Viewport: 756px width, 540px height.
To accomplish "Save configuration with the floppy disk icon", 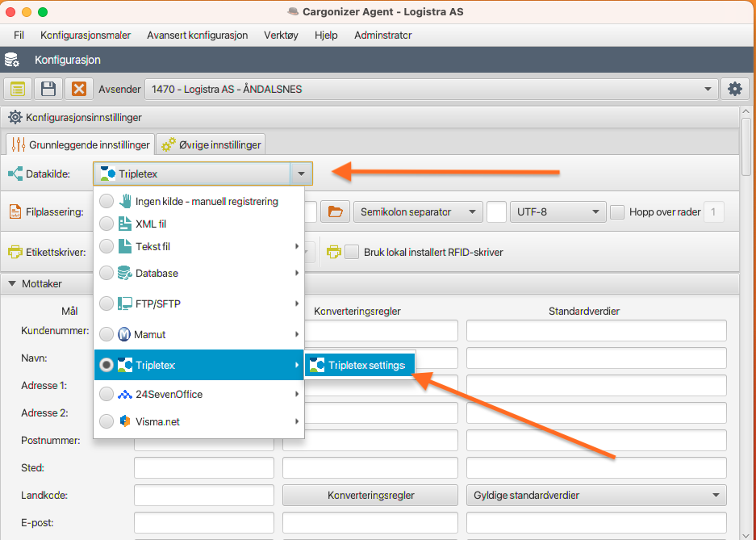I will [48, 90].
